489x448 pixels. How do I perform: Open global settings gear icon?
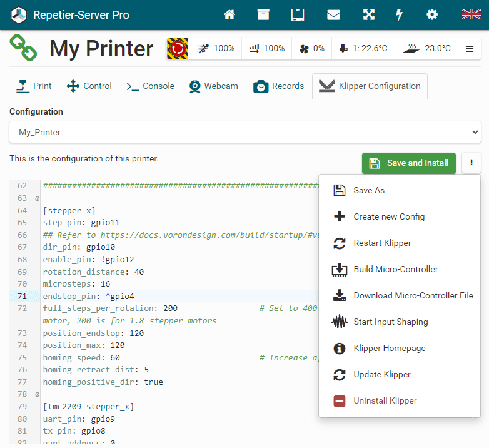(x=432, y=14)
